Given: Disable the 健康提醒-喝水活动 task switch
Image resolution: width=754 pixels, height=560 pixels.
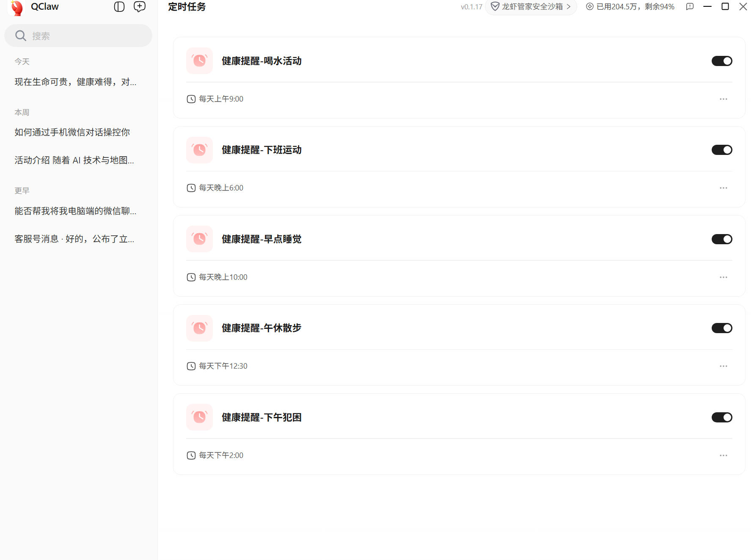Looking at the screenshot, I should pos(722,61).
